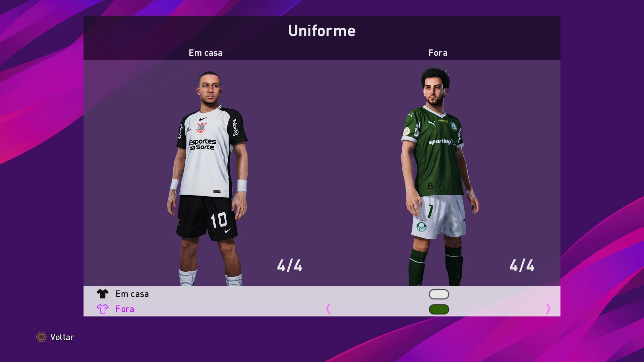This screenshot has height=362, width=644.
Task: Click the Nike swoosh on the black shorts
Action: tap(228, 230)
